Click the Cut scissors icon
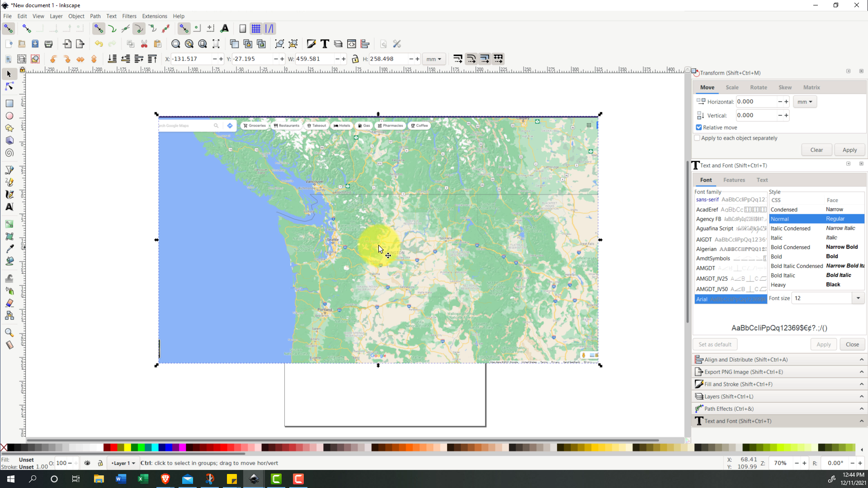Viewport: 868px width, 488px height. click(144, 44)
